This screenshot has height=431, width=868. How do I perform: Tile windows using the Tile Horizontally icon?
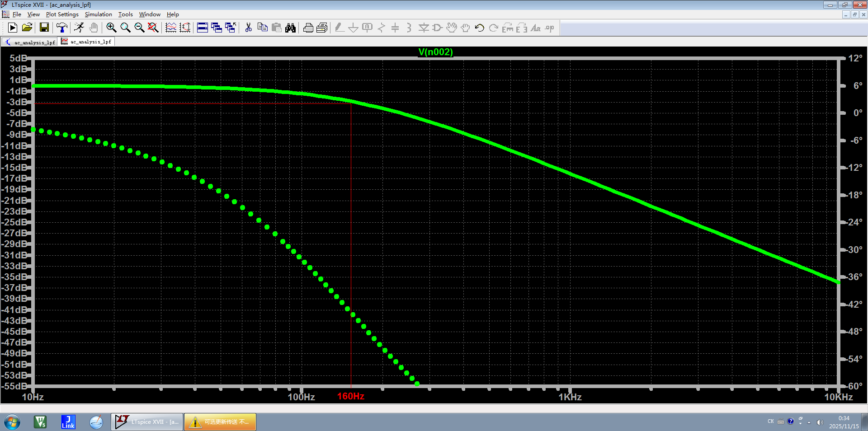203,28
